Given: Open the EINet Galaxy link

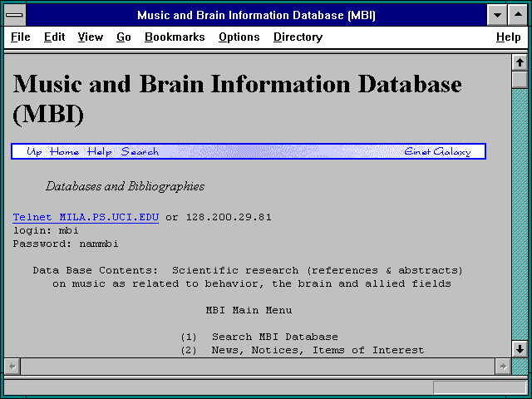Looking at the screenshot, I should pos(437,151).
